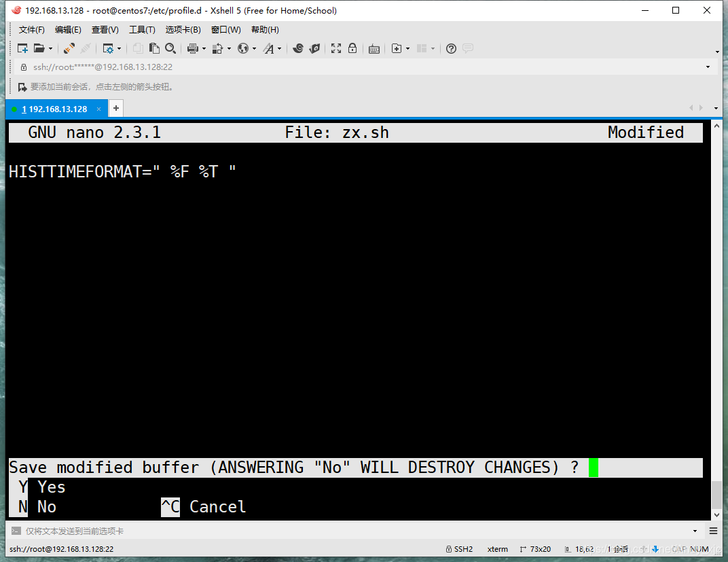Click the Help question mark icon
The height and width of the screenshot is (562, 728).
coord(451,48)
